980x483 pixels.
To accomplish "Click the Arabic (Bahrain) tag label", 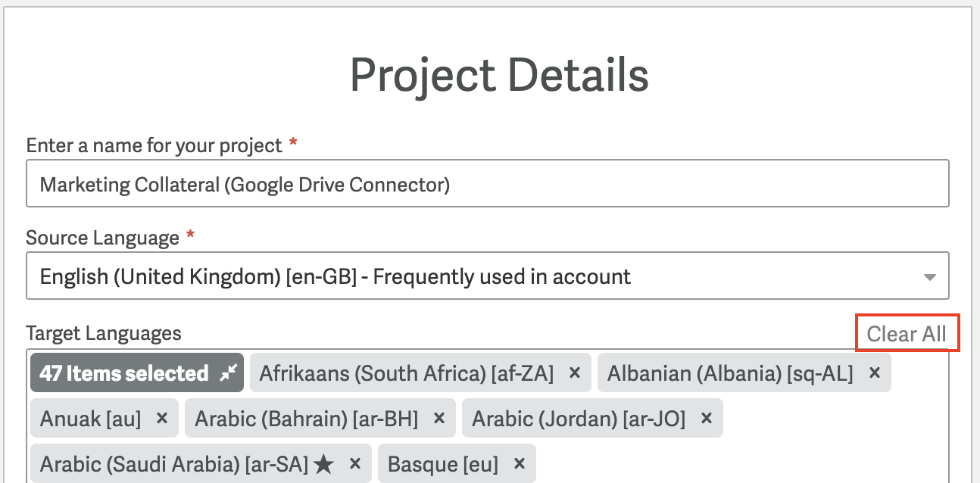I will tap(307, 419).
